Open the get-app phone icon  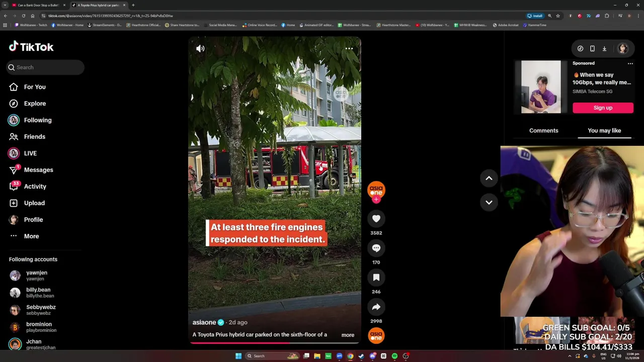tap(592, 49)
